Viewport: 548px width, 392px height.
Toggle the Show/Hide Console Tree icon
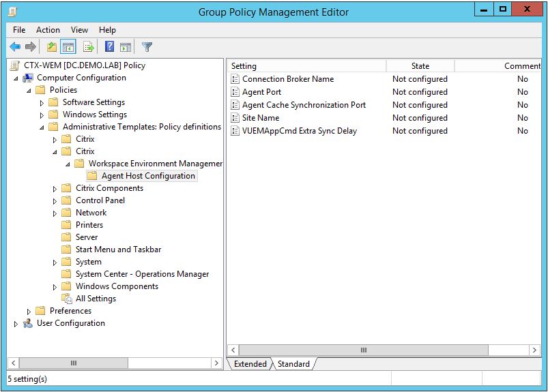click(x=68, y=47)
